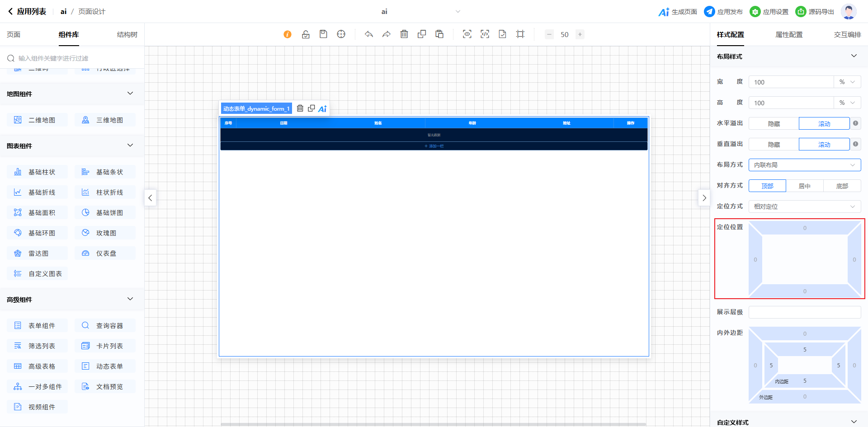Viewport: 868px width, 427px height.
Task: Click the paste clipboard icon in the toolbar
Action: point(439,34)
